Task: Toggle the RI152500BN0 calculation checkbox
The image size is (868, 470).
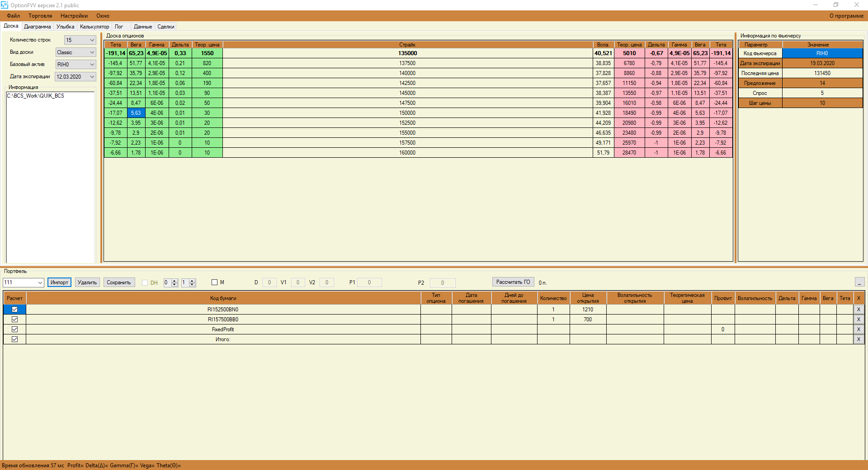Action: pyautogui.click(x=14, y=310)
